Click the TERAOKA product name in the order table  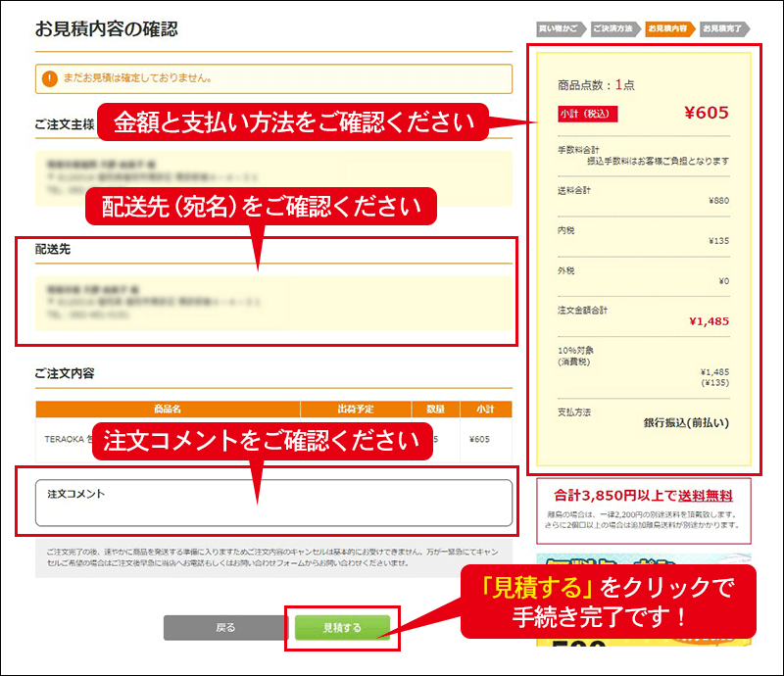(61, 439)
